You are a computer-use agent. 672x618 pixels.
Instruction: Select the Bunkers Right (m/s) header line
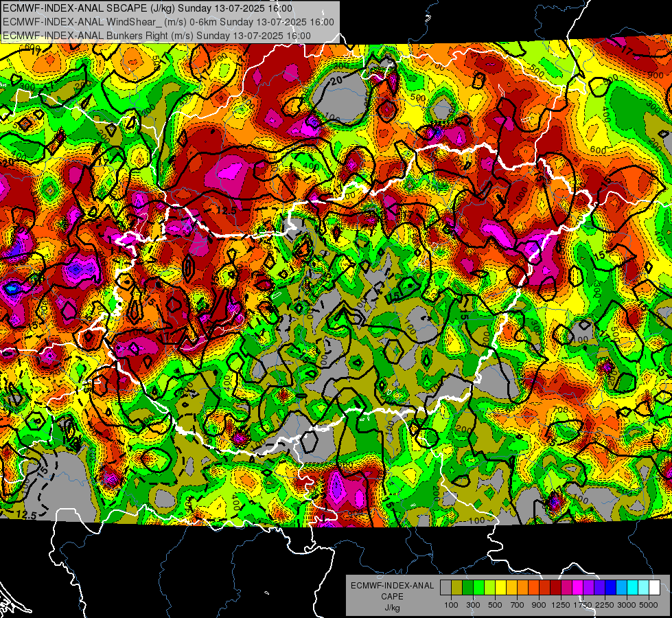point(157,36)
